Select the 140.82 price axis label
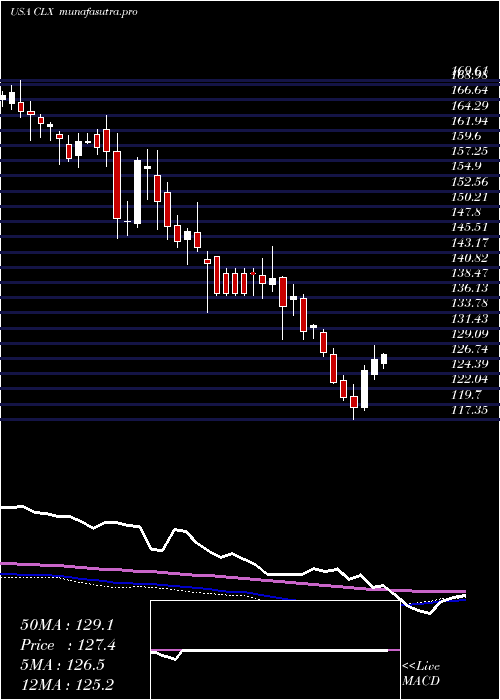This screenshot has height=700, width=500. (x=470, y=258)
